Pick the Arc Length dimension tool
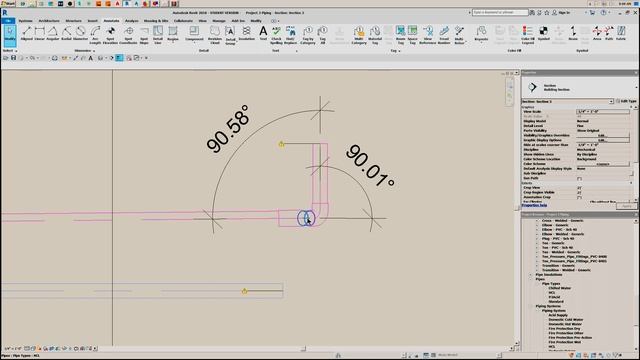 click(95, 35)
